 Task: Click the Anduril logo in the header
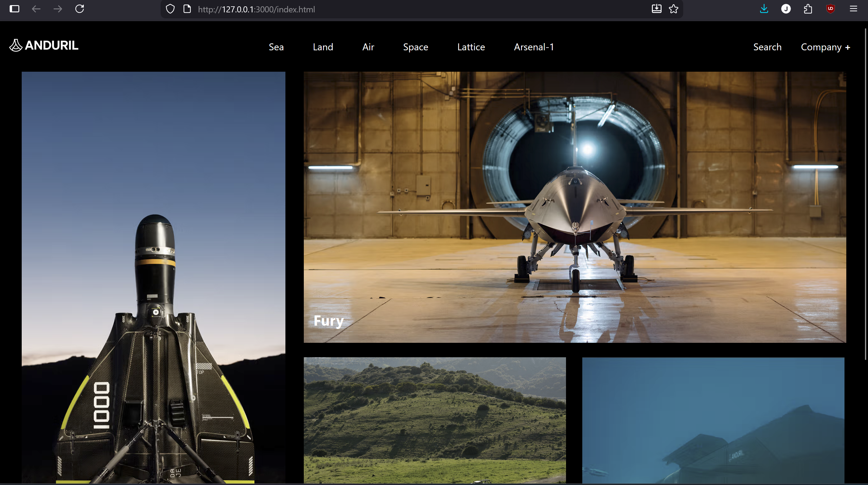pyautogui.click(x=44, y=45)
